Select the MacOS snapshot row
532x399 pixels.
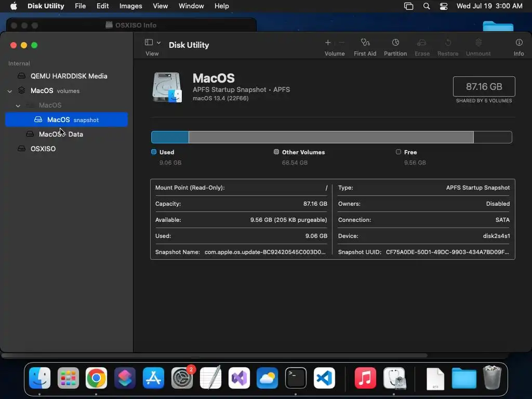tap(66, 119)
